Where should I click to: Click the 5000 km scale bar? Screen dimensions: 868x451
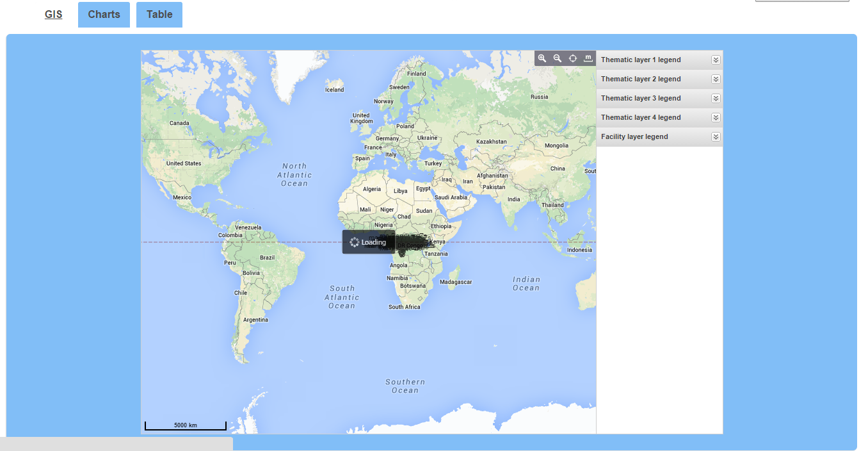(x=186, y=425)
